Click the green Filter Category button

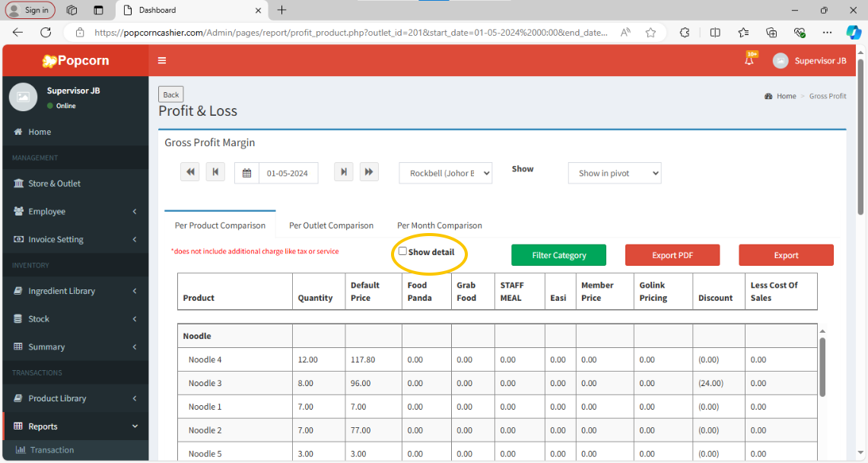[558, 255]
